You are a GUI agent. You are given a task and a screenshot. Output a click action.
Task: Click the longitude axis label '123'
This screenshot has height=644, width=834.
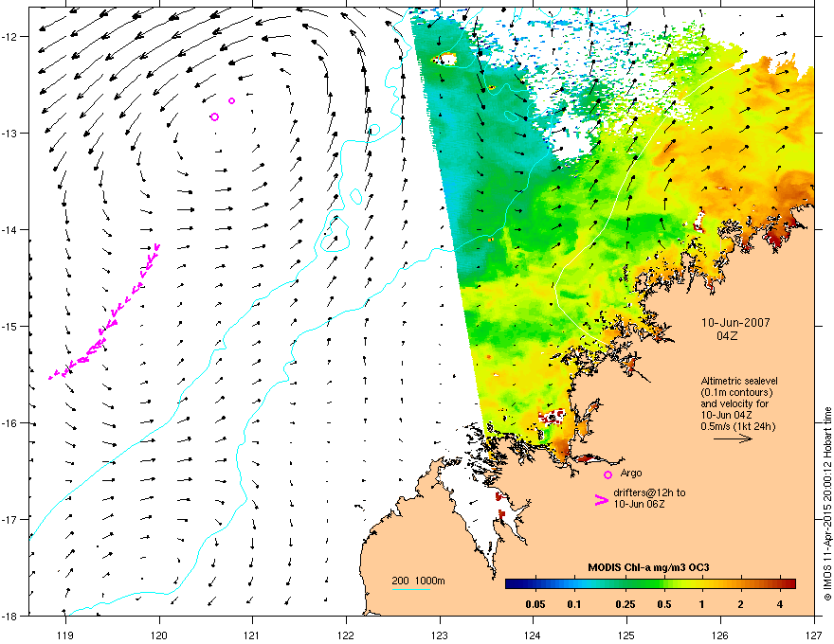coord(440,635)
